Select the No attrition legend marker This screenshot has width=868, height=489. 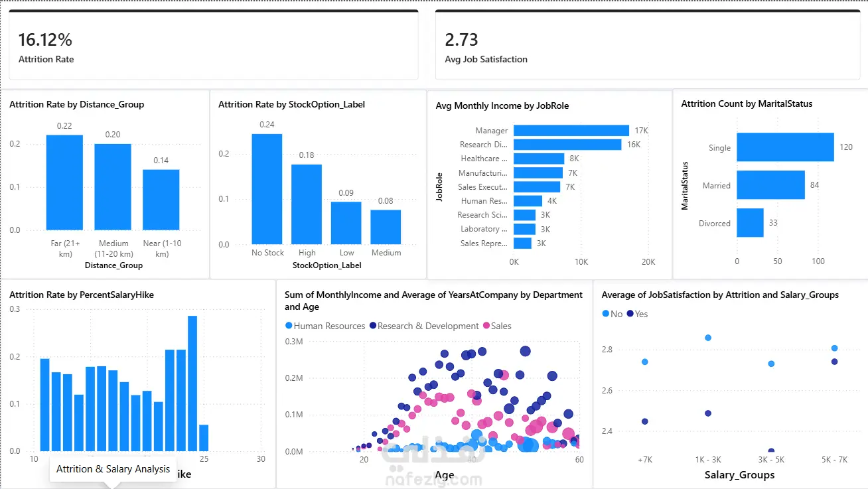(x=605, y=314)
